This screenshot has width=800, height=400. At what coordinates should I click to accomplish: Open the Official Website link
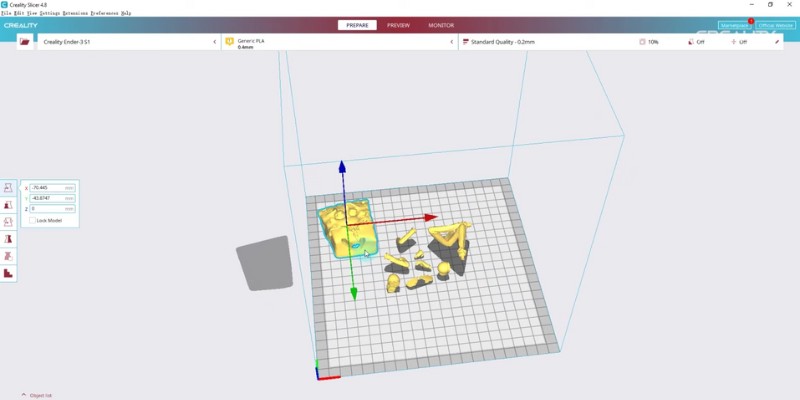pos(775,26)
